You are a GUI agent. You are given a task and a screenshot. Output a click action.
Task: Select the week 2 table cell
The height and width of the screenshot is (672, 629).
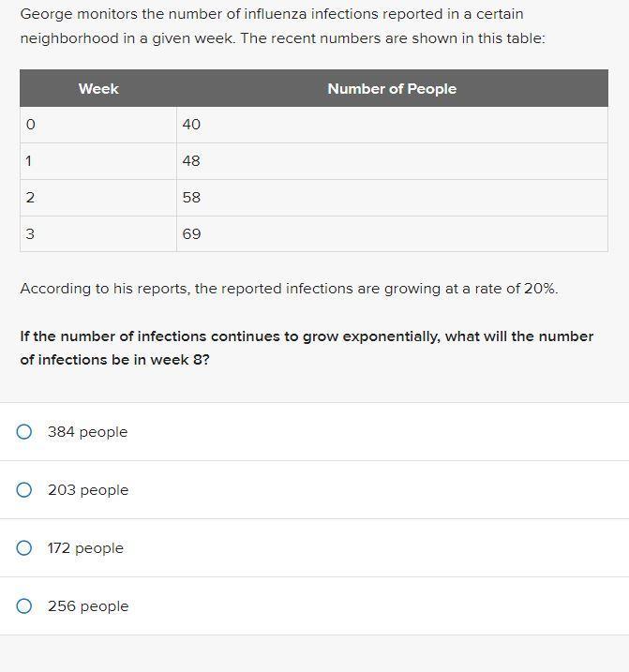[98, 198]
